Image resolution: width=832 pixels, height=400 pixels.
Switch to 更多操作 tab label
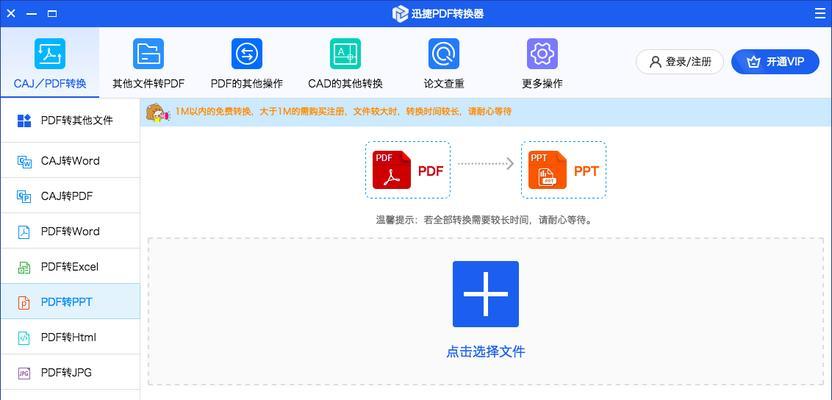pos(542,84)
